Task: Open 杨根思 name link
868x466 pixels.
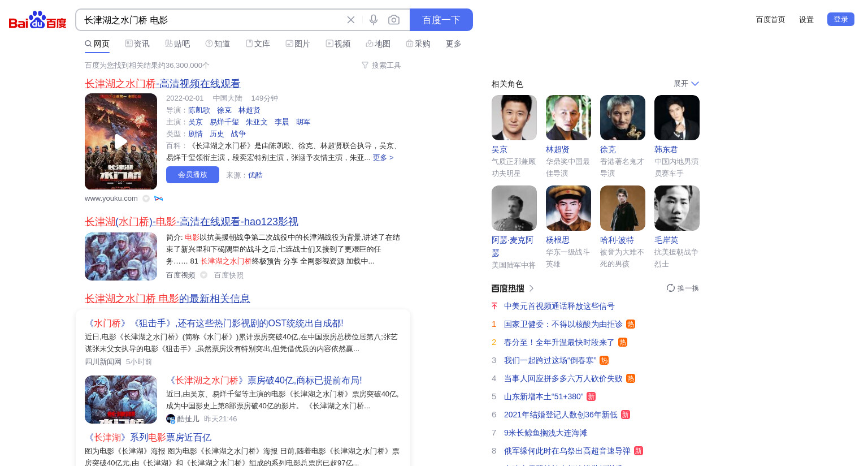Action: point(558,240)
